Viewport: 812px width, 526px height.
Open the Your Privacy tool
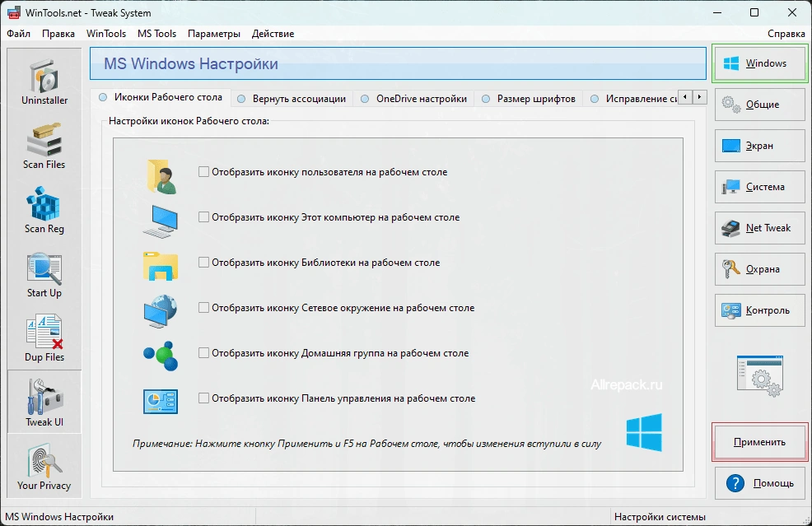[x=44, y=465]
